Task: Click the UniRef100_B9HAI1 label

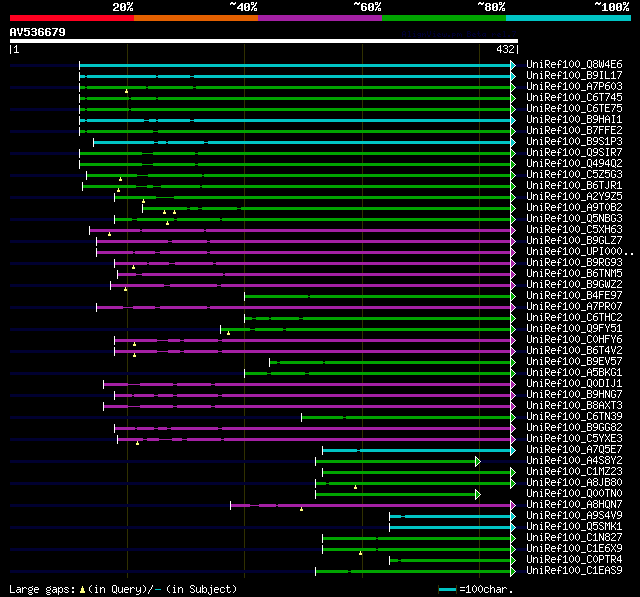Action: coord(574,120)
